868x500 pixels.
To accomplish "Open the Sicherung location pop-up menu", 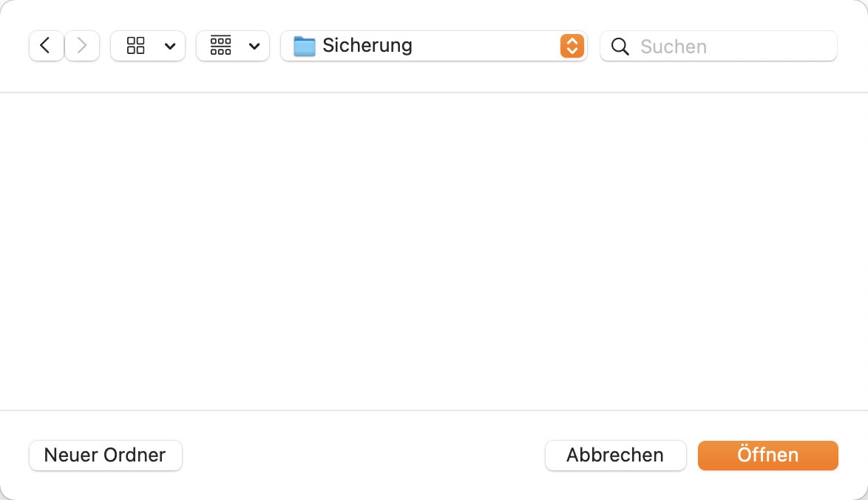I will (433, 45).
